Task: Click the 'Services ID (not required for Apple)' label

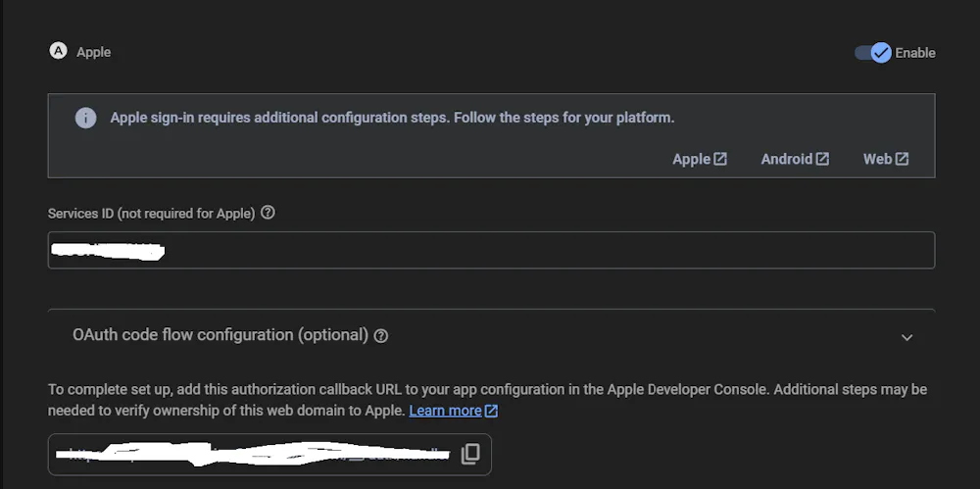Action: point(151,214)
